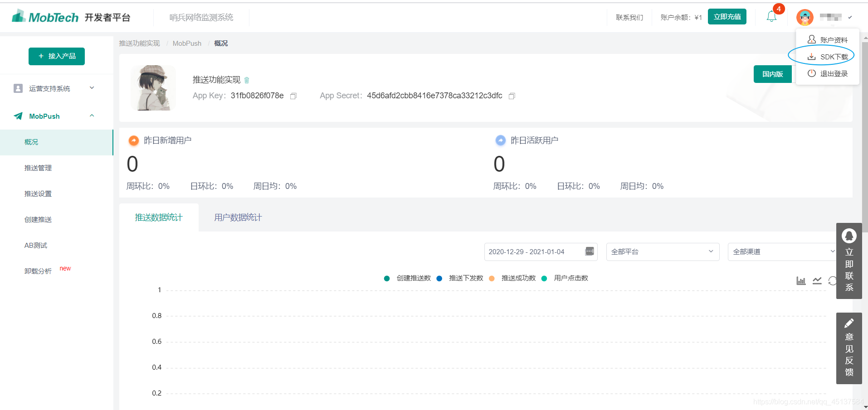Toggle the user account dropdown arrow
The height and width of the screenshot is (410, 868).
click(x=850, y=18)
